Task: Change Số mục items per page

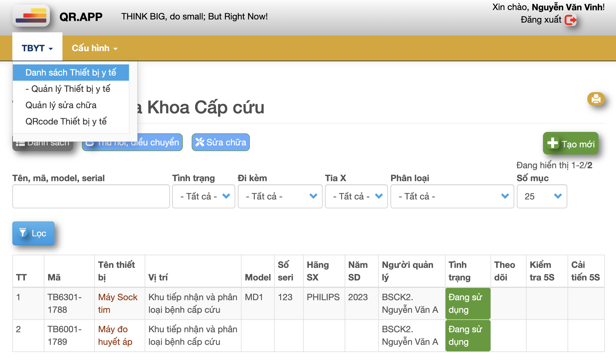Action: (542, 196)
